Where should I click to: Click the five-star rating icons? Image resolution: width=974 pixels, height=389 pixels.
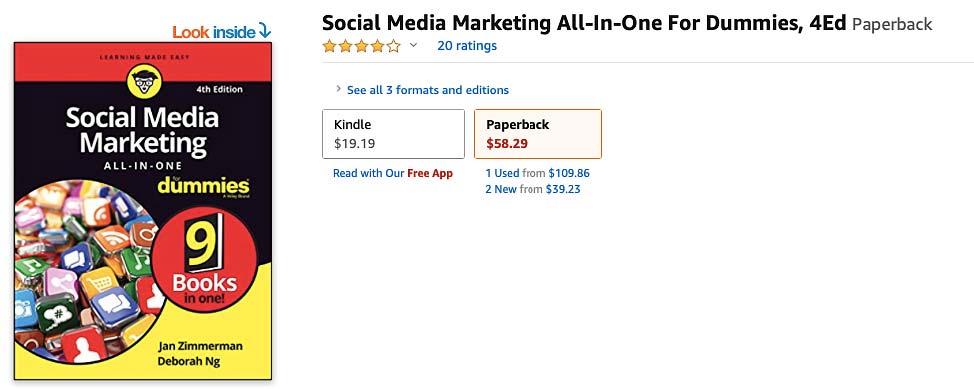(362, 45)
